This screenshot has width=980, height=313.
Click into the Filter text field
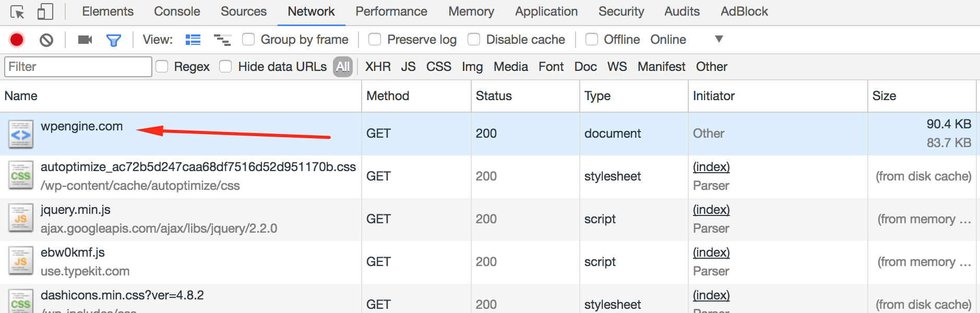[x=78, y=67]
